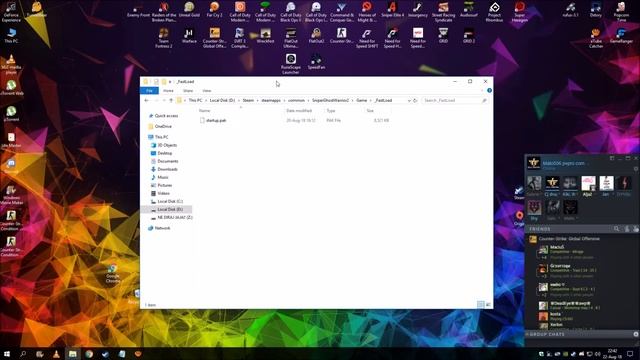Open the Need for Speed SHIFT shortcut
Screen dimensions: 640x360
point(367,38)
